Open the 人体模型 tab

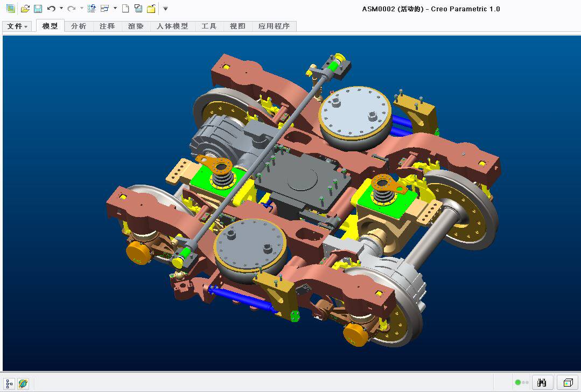[x=172, y=26]
